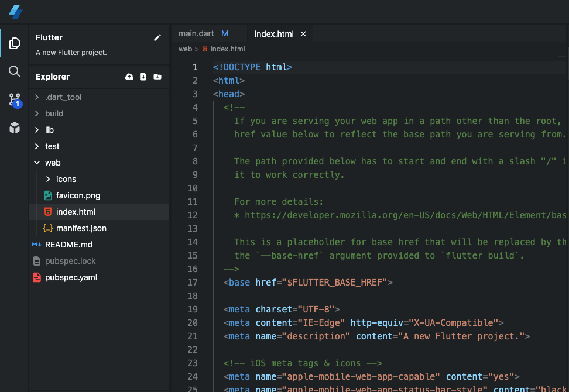This screenshot has height=392, width=569.
Task: Click line number 1 in the gutter
Action: (x=195, y=67)
